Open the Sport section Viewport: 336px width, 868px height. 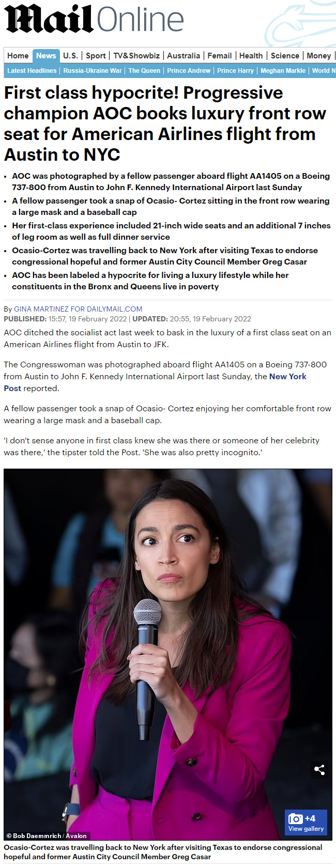[96, 56]
